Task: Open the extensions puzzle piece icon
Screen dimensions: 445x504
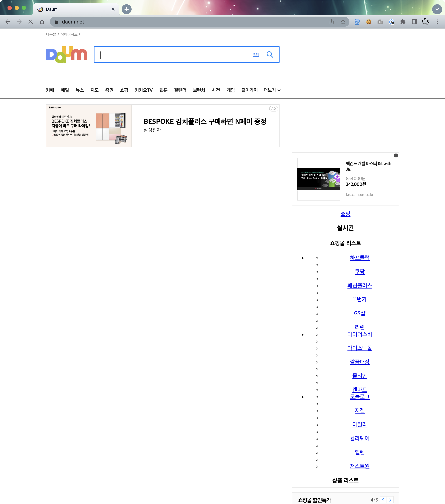Action: 403,22
